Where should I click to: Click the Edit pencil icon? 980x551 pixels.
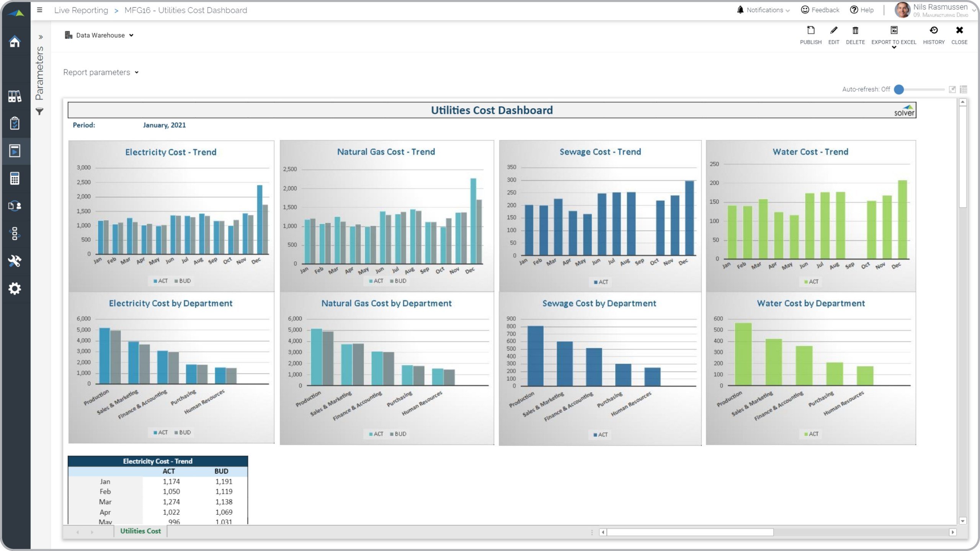pos(833,31)
